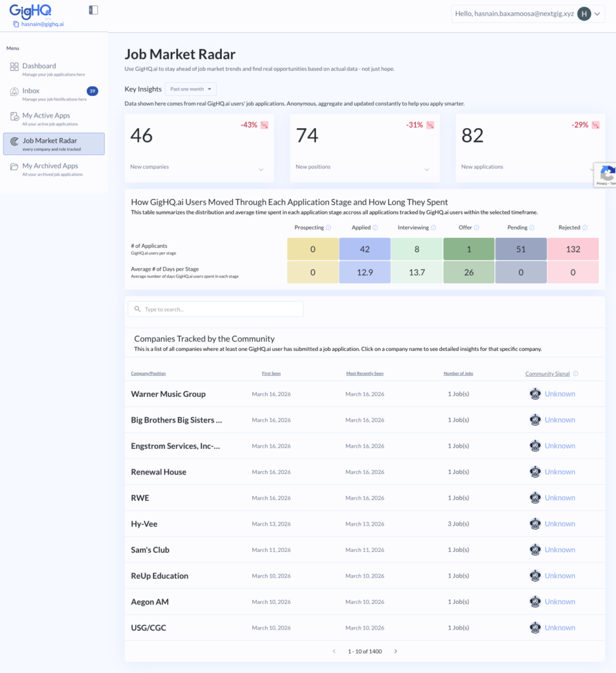Screen dimensions: 616x673
Task: Open the account dropdown next to Hello greeting
Action: (598, 14)
